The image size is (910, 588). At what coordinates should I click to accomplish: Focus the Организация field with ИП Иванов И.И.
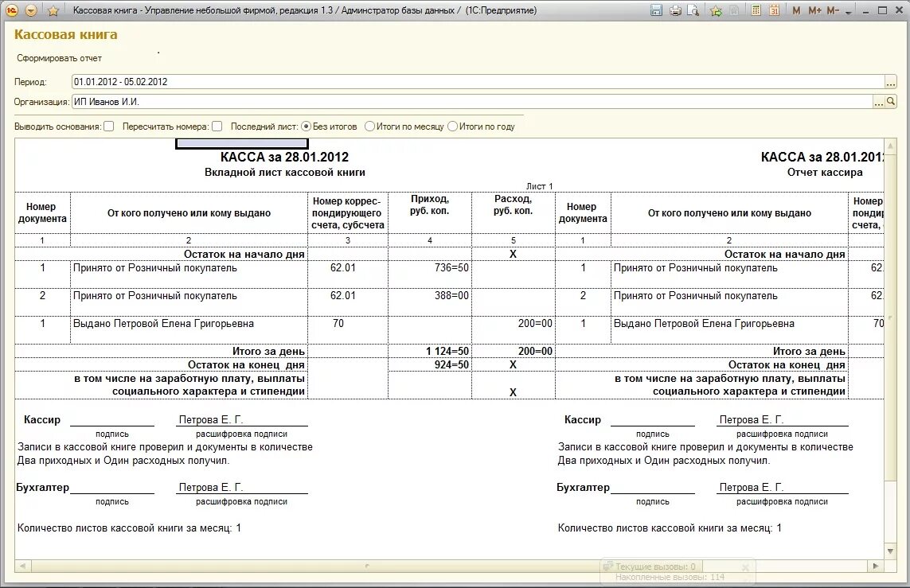[x=472, y=102]
